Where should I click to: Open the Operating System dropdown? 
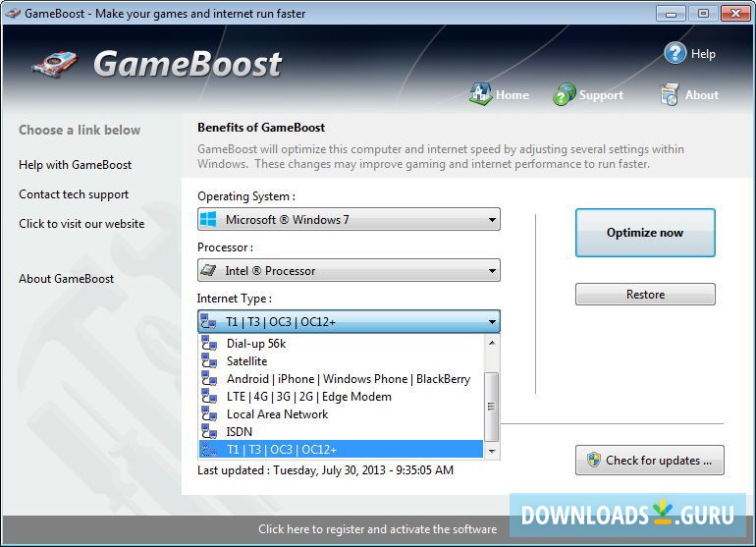(349, 219)
